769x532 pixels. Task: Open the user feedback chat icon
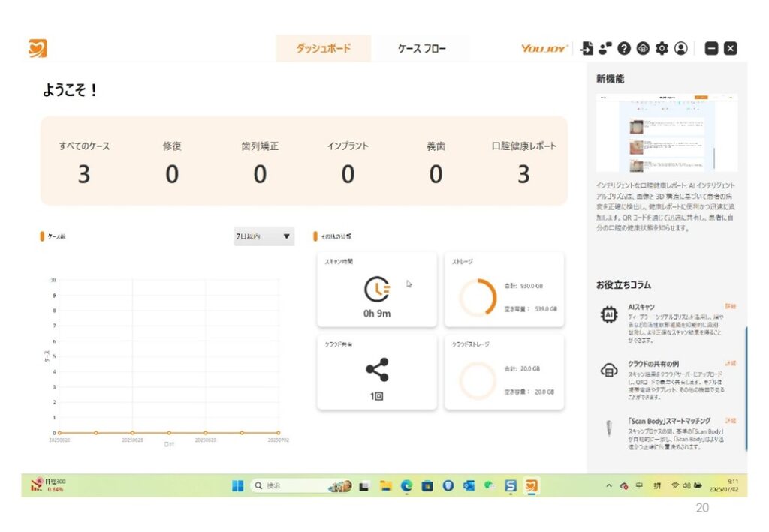point(605,48)
